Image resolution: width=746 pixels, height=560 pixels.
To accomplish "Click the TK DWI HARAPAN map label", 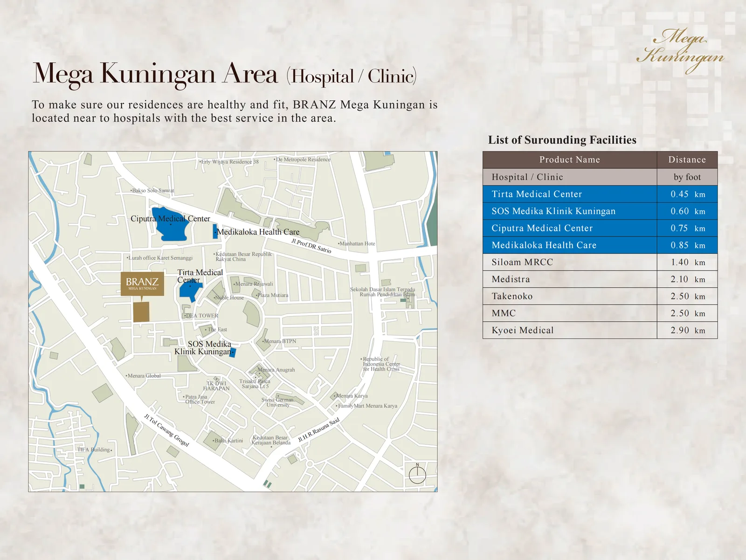I will pyautogui.click(x=216, y=386).
